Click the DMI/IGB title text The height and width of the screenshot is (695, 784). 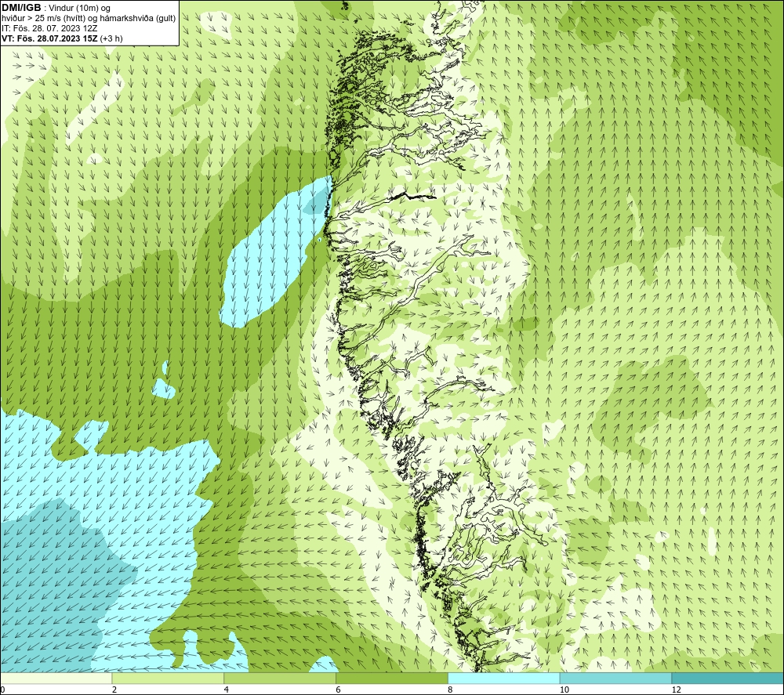[x=21, y=8]
